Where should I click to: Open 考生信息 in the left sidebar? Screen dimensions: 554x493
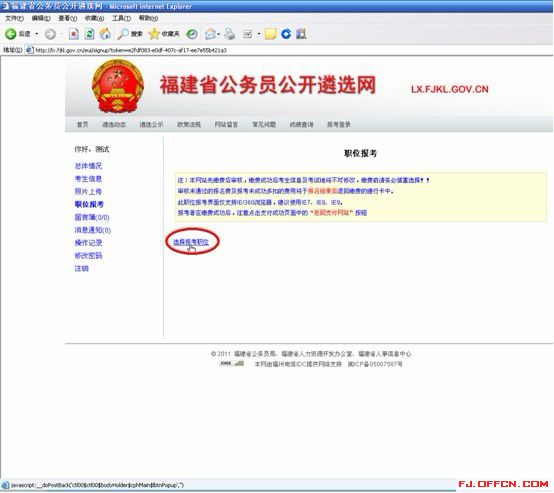click(x=88, y=179)
